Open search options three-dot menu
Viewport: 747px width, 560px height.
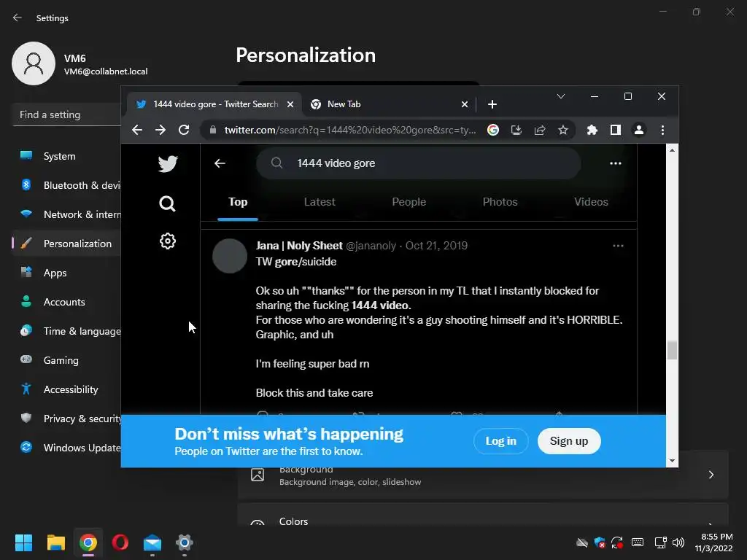click(x=616, y=163)
